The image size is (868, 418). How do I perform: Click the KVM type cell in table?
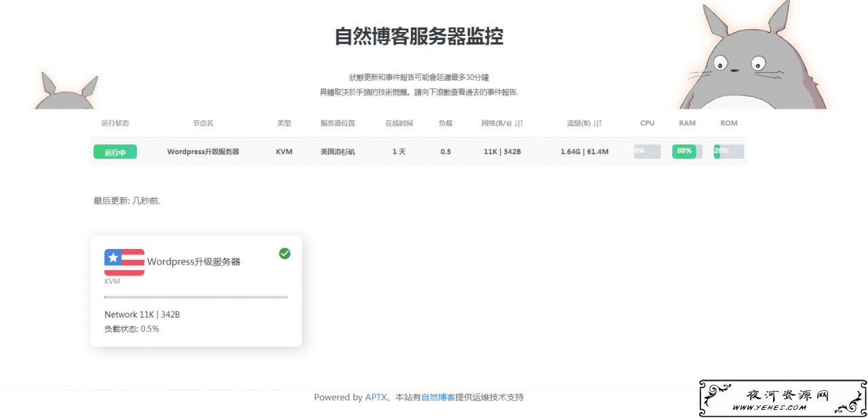pos(284,152)
